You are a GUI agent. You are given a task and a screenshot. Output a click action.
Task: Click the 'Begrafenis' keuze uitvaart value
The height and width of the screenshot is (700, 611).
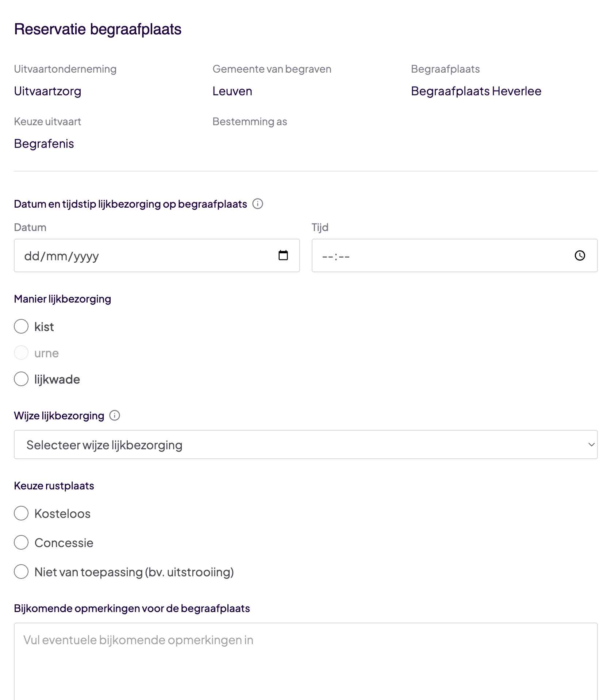click(44, 143)
